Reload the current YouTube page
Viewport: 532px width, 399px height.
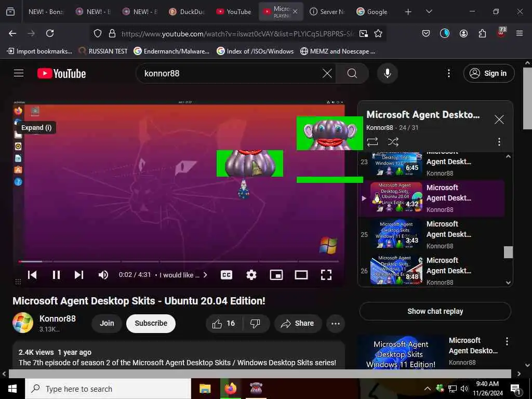[50, 33]
